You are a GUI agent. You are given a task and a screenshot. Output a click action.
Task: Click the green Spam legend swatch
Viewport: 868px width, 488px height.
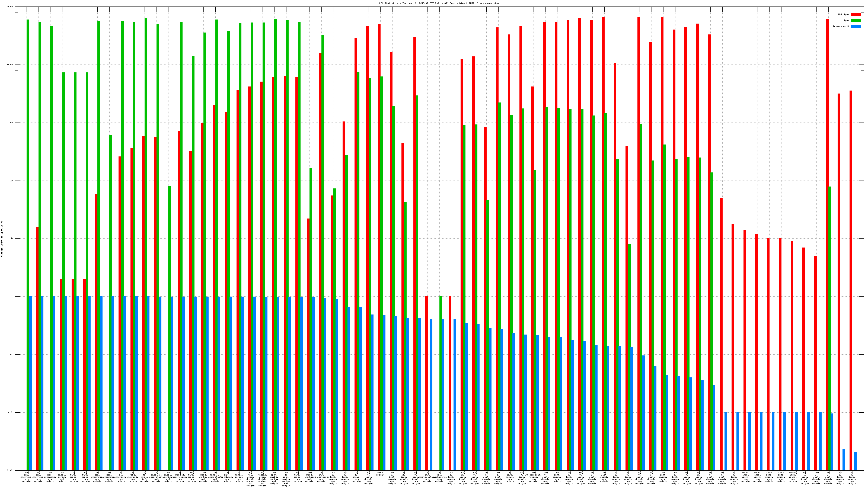(856, 21)
